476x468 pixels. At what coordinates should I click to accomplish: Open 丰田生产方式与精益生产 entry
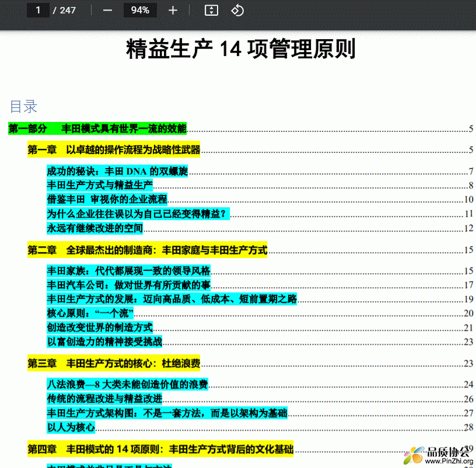(100, 185)
